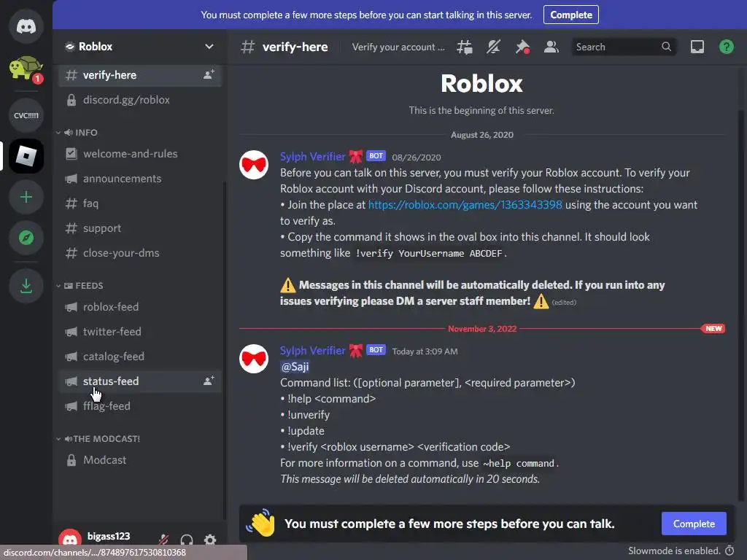Open the Modcast locked voice channel

[x=140, y=460]
